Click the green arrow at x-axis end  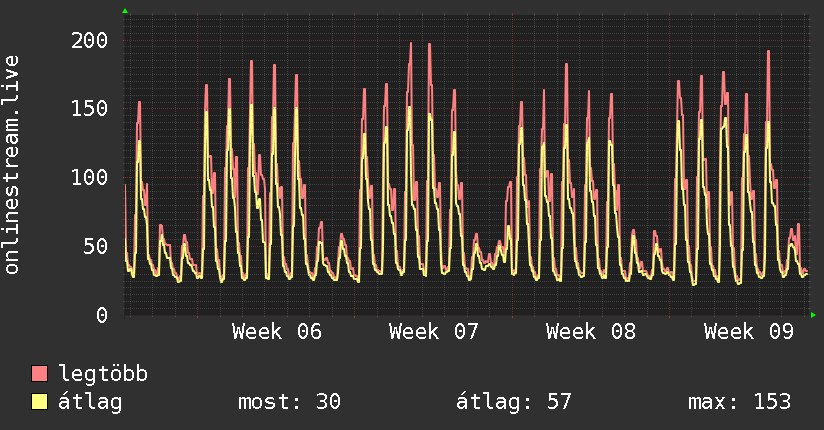(x=813, y=315)
